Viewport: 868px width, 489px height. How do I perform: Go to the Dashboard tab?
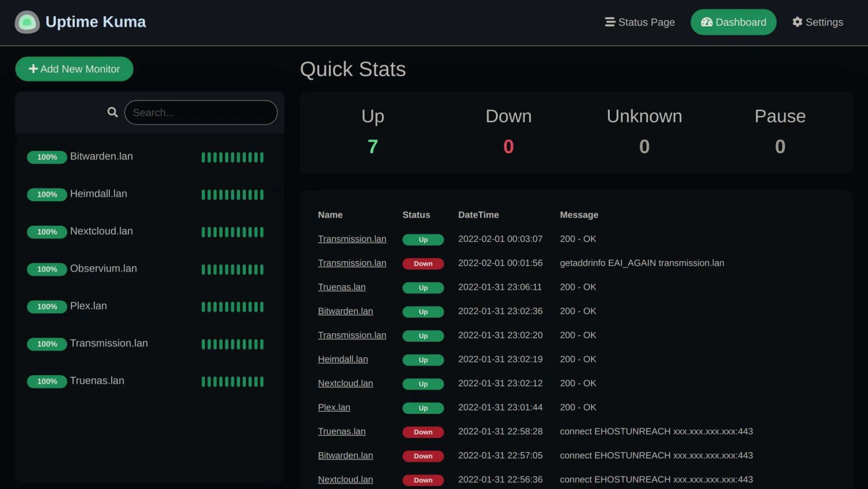click(733, 22)
